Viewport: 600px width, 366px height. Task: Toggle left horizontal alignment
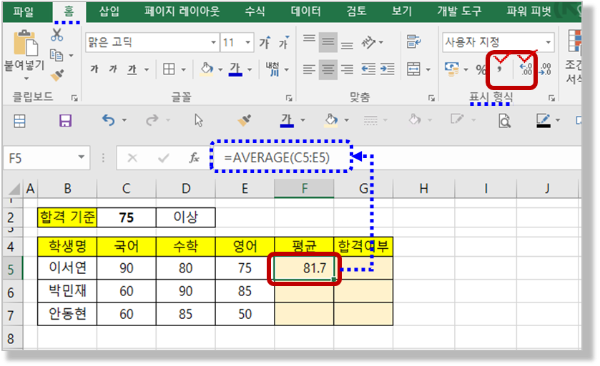pos(309,69)
